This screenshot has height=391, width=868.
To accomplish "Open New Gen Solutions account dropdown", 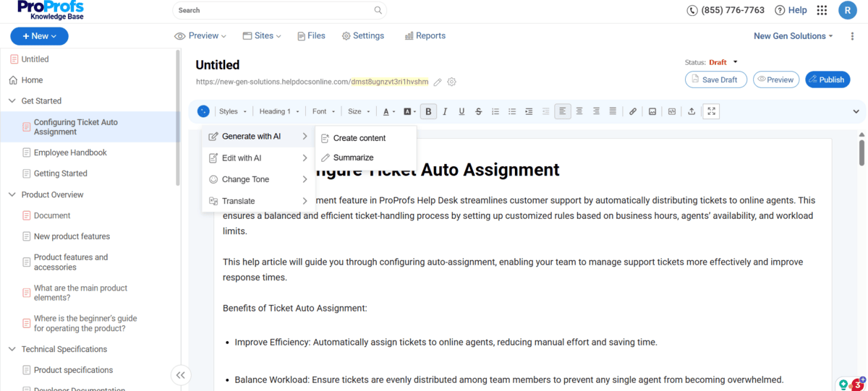I will (793, 36).
